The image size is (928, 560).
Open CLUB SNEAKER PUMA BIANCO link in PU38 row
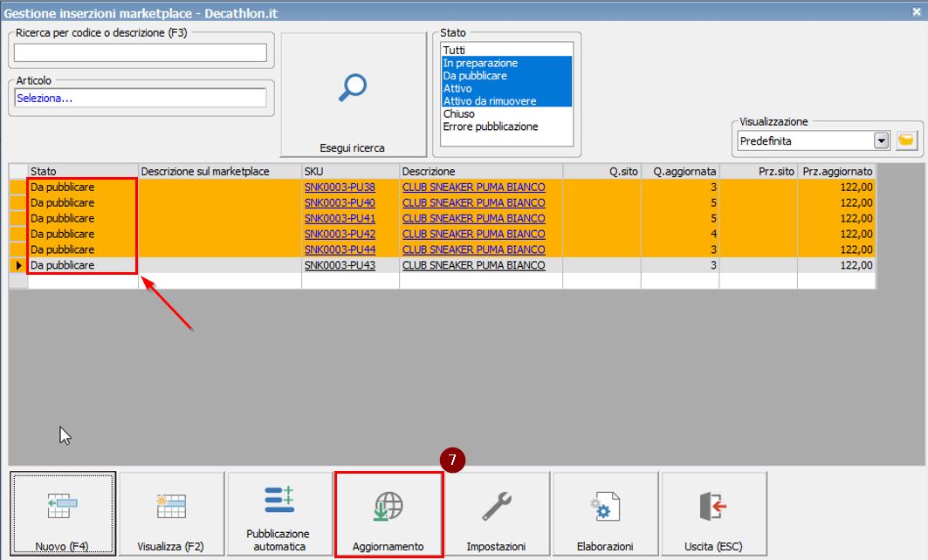click(x=473, y=187)
